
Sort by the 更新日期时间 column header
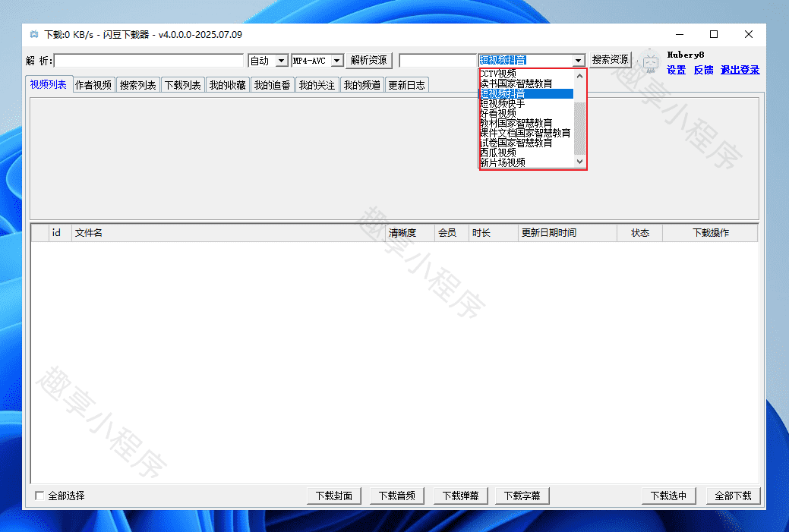point(567,233)
